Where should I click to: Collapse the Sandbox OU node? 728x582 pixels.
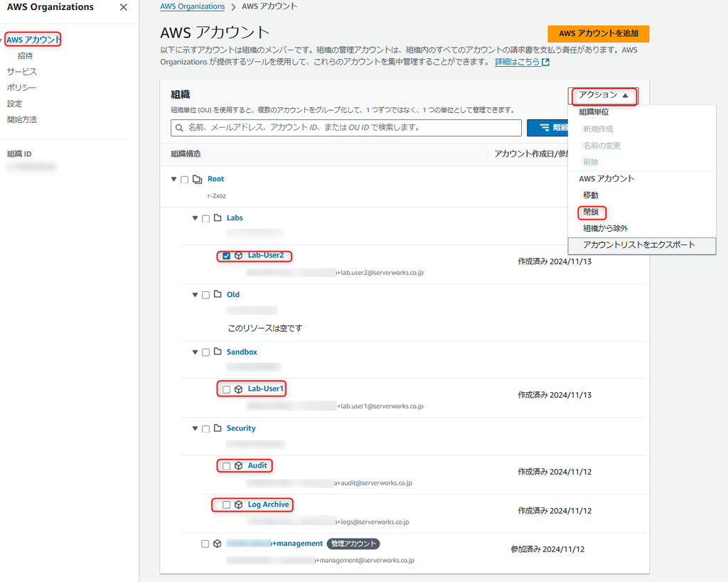tap(195, 352)
